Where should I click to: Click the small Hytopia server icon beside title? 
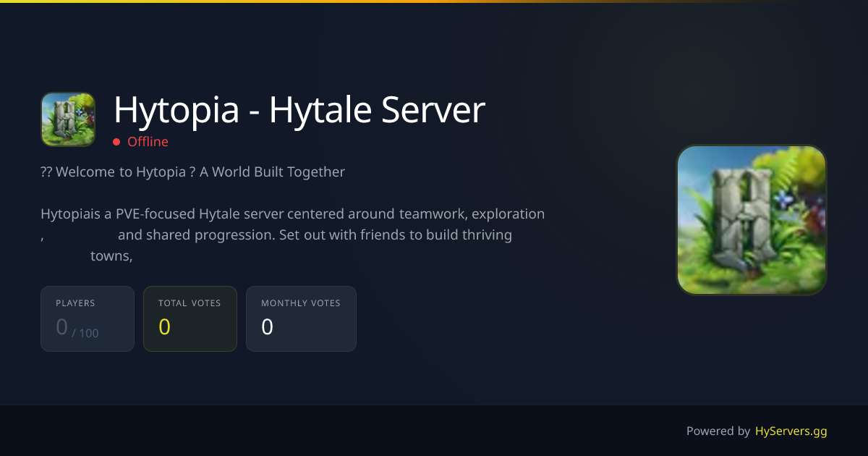coord(69,119)
